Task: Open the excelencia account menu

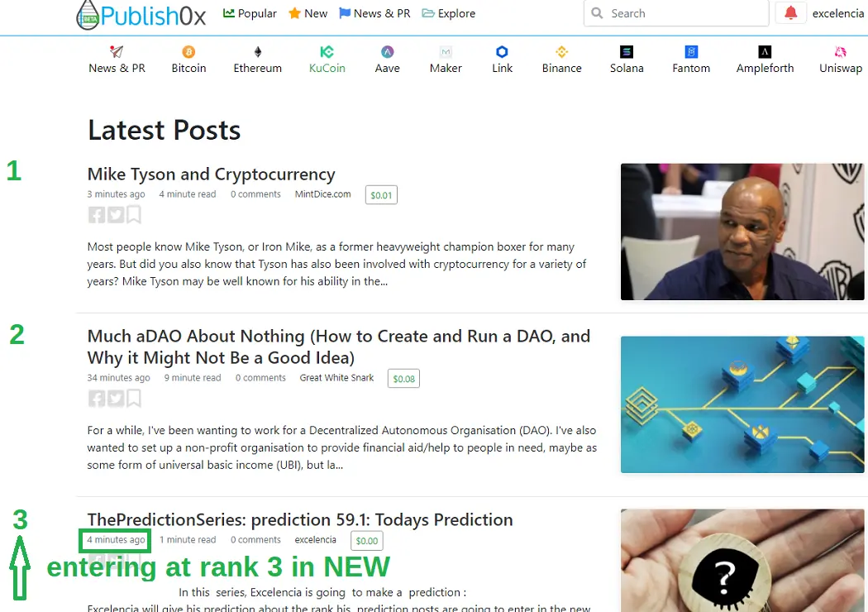Action: pos(838,13)
